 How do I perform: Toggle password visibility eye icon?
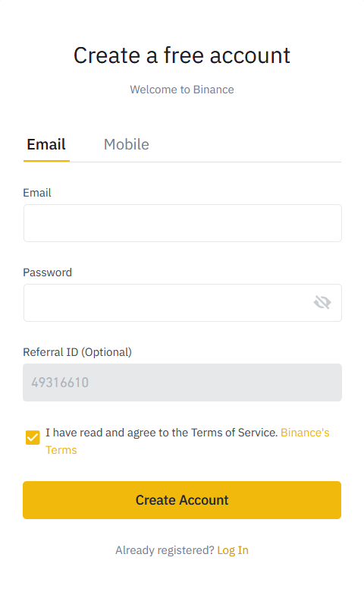pyautogui.click(x=322, y=302)
